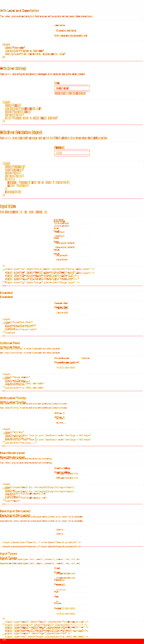144x644 pixels.
Task: Click the 'With Label and Description' heading
Action: (19, 11)
